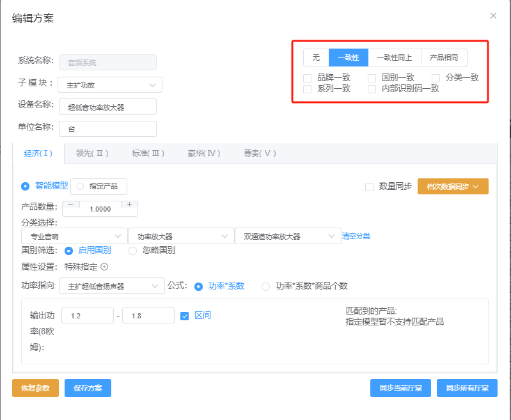Close the 编辑方案 dialog

coord(493,15)
